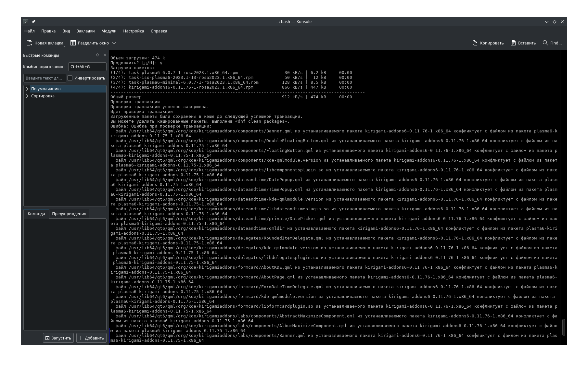Focus the quick commands filter text field
The width and height of the screenshot is (588, 370).
(45, 78)
